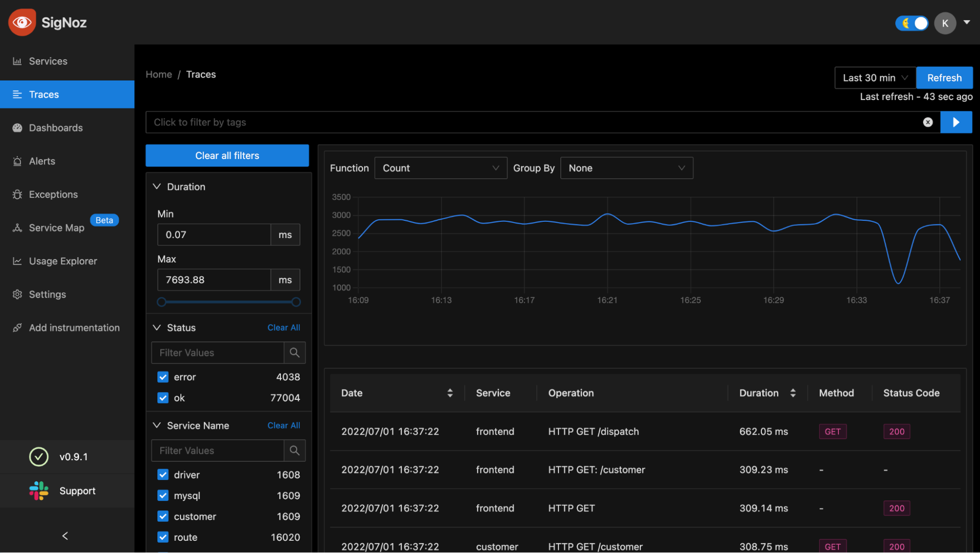
Task: Click the duration slider maximum handle
Action: 296,302
